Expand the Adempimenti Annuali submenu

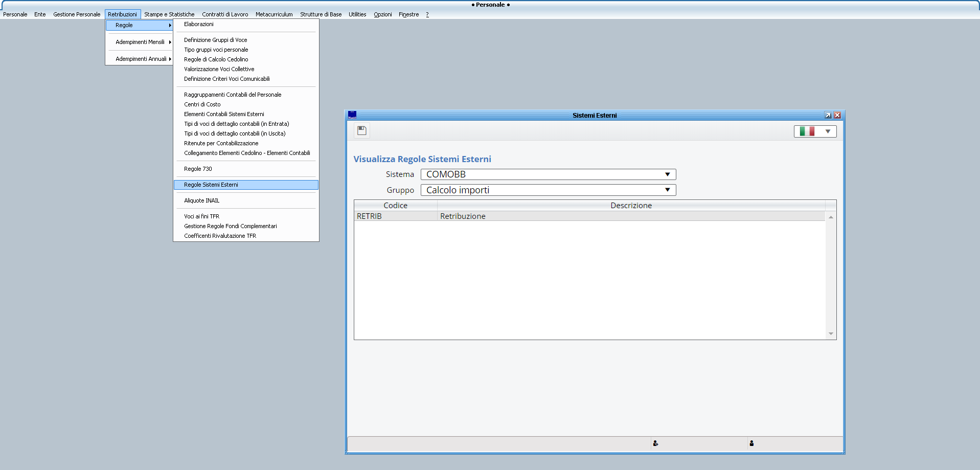click(141, 59)
